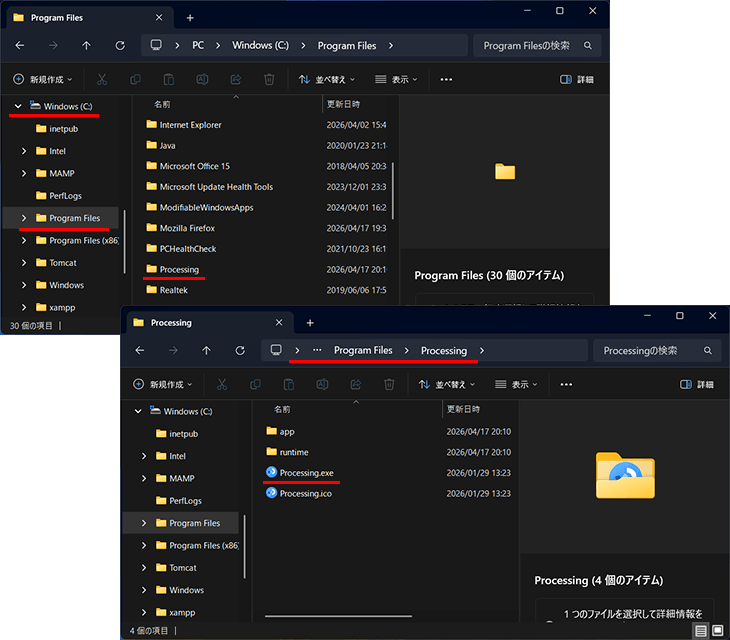
Task: Collapse Windows (C:) tree in Program Files window
Action: (x=18, y=106)
